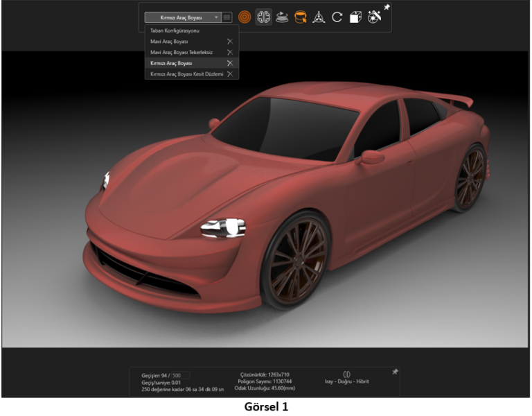This screenshot has height=416, width=532.
Task: Click the pause render icon above Iray
Action: pos(347,374)
